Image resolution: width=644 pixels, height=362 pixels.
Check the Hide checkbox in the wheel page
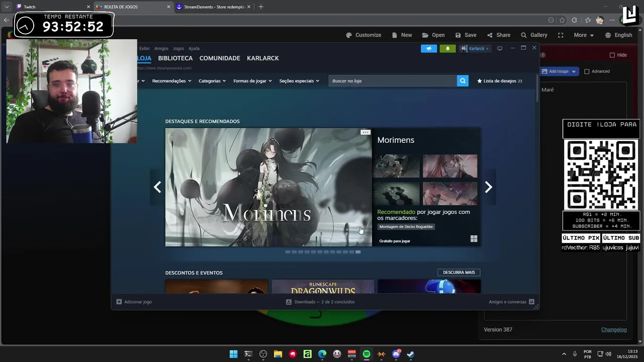tap(612, 55)
